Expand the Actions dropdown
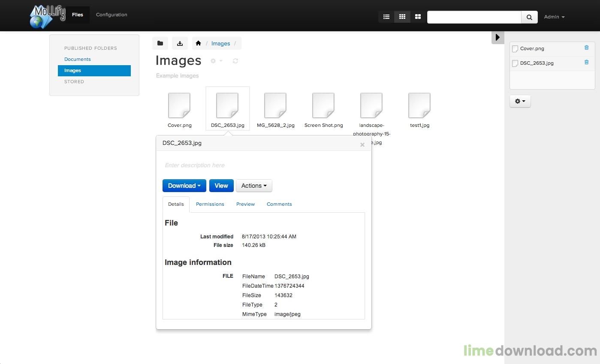600x364 pixels. 254,186
